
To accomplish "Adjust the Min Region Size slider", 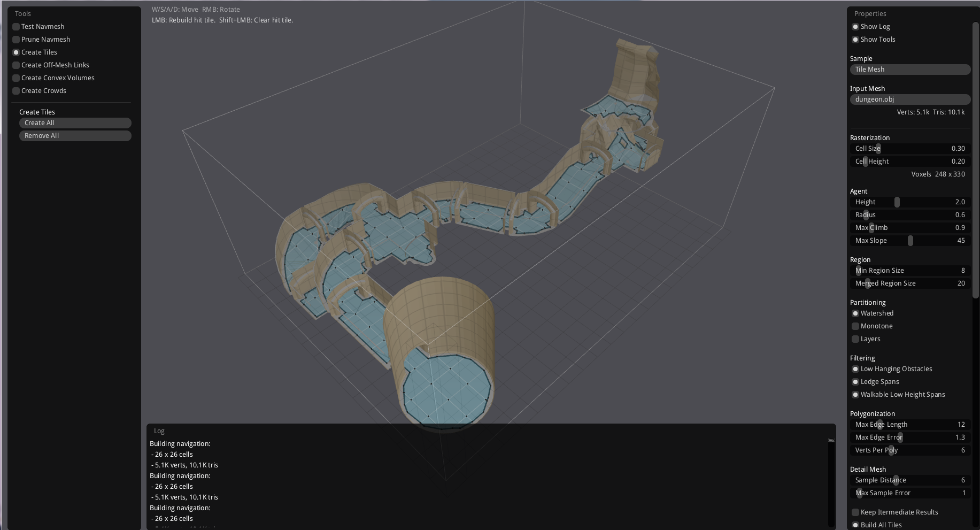I will [910, 270].
